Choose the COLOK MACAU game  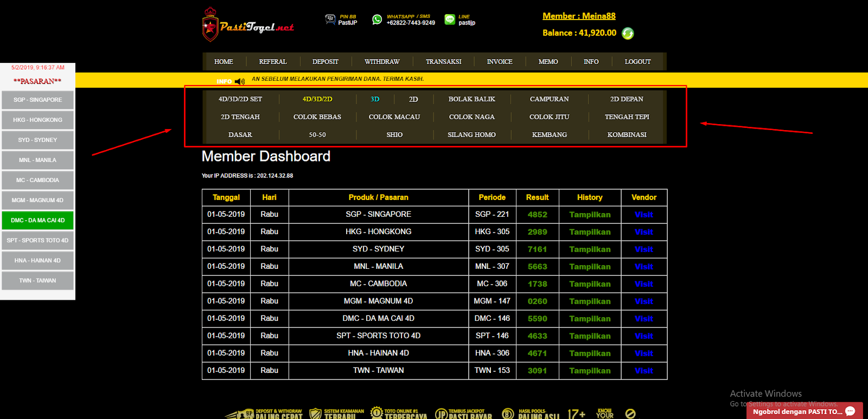click(394, 117)
